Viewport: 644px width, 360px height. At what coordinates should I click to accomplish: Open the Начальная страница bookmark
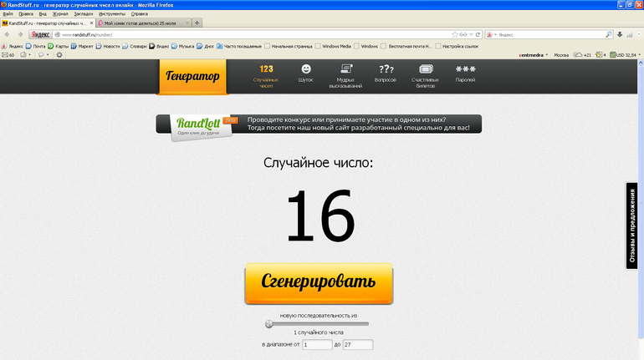(x=289, y=46)
